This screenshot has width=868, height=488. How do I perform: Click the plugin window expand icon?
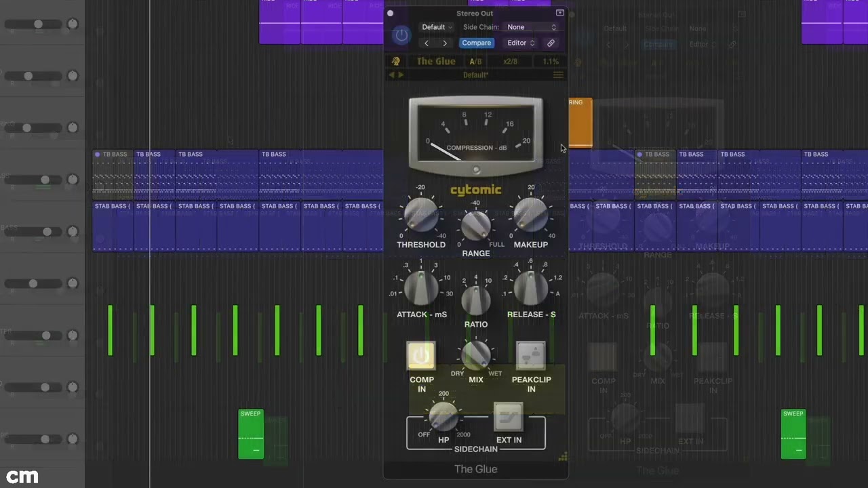559,13
